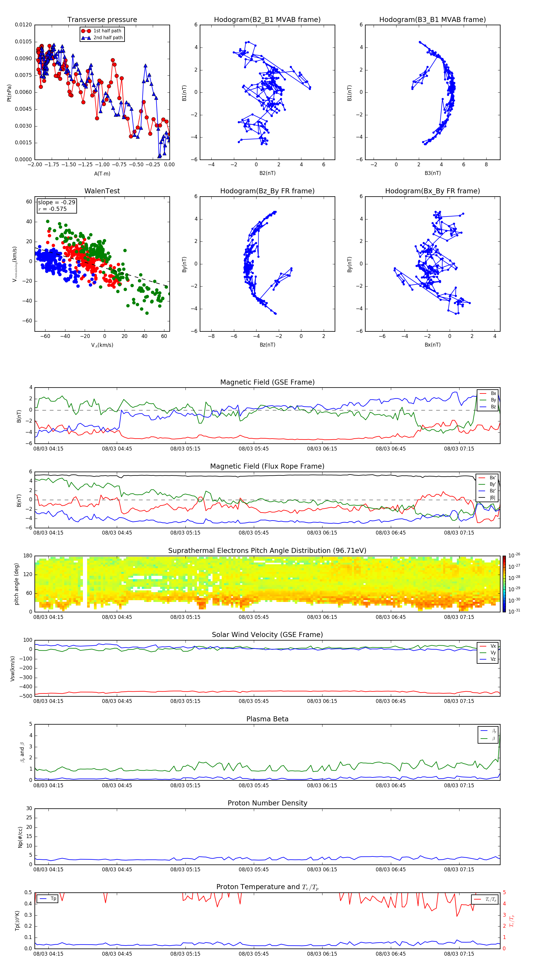Click the 'Pt(nPa)' y-axis label
Screen dimensions: 535x980
(9, 92)
